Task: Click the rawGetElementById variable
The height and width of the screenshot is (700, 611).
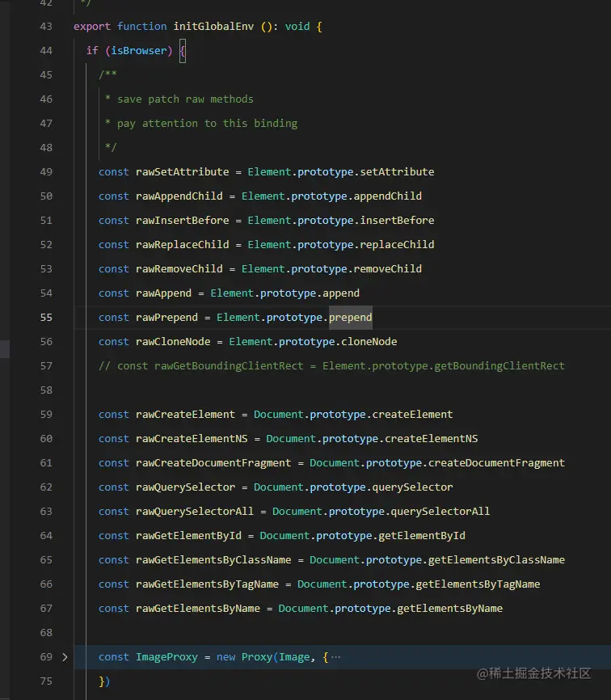Action: 188,536
